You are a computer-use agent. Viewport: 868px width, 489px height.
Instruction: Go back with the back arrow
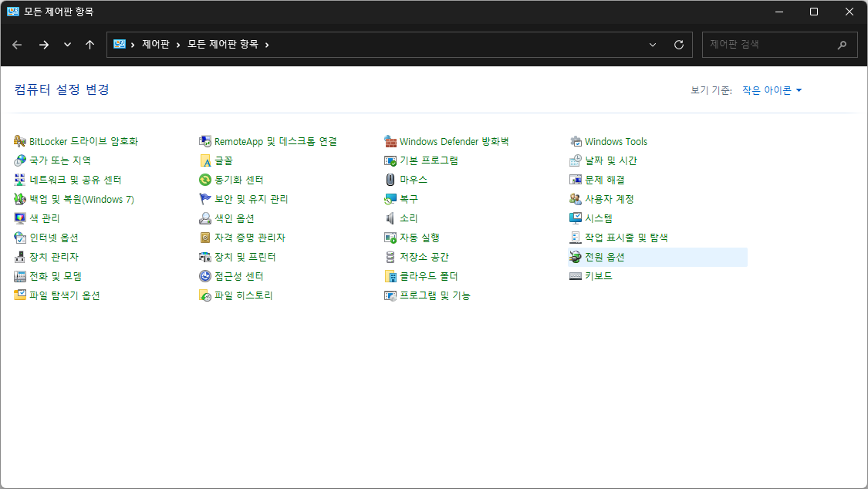tap(17, 45)
